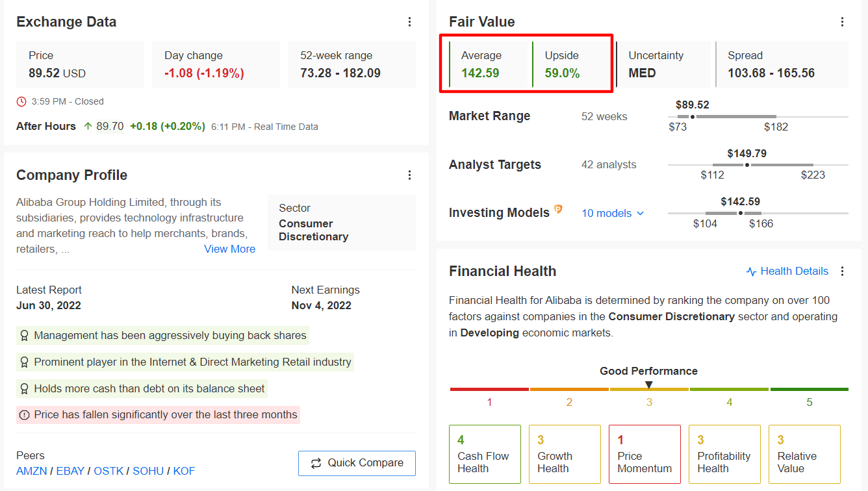
Task: Click the pulse icon beside Health Details
Action: pos(751,271)
